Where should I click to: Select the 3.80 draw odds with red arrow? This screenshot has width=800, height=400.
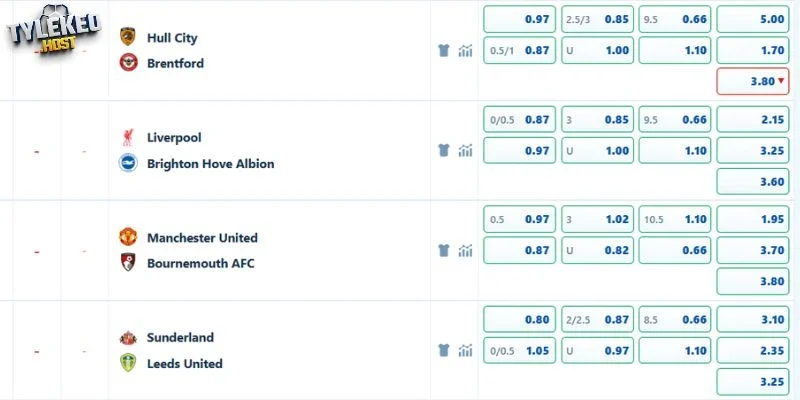point(753,81)
